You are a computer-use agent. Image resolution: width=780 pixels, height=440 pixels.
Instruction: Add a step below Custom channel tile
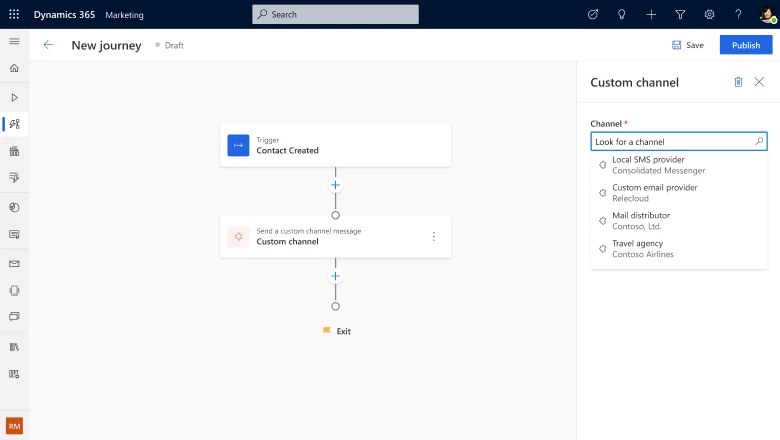(335, 276)
